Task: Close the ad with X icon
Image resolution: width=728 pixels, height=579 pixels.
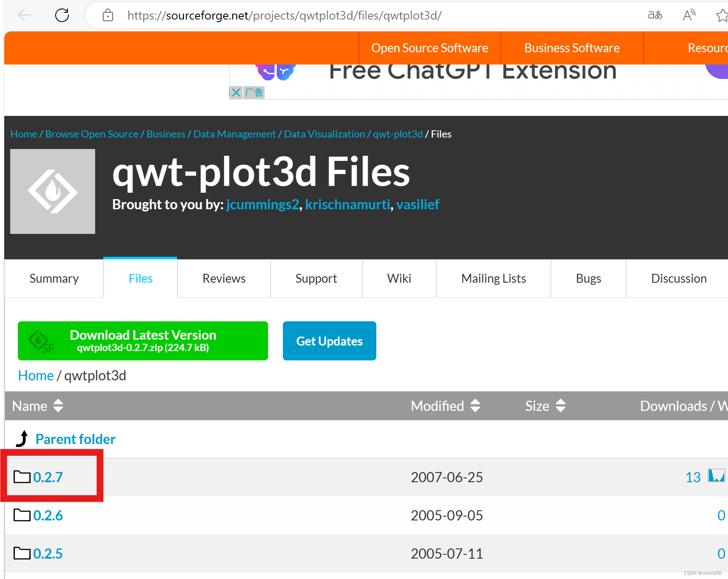Action: coord(236,93)
